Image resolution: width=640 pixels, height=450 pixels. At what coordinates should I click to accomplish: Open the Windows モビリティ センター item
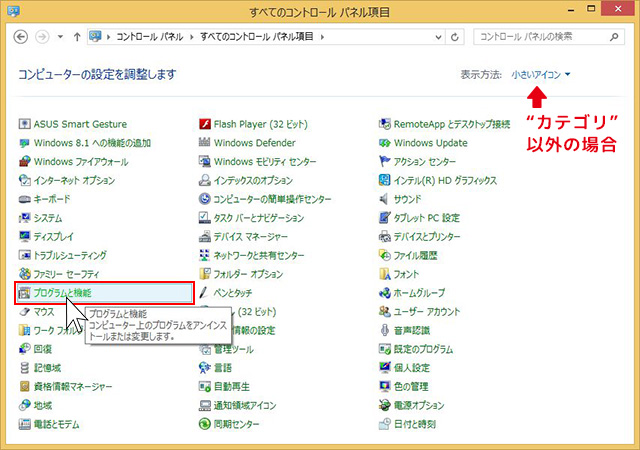pos(265,162)
